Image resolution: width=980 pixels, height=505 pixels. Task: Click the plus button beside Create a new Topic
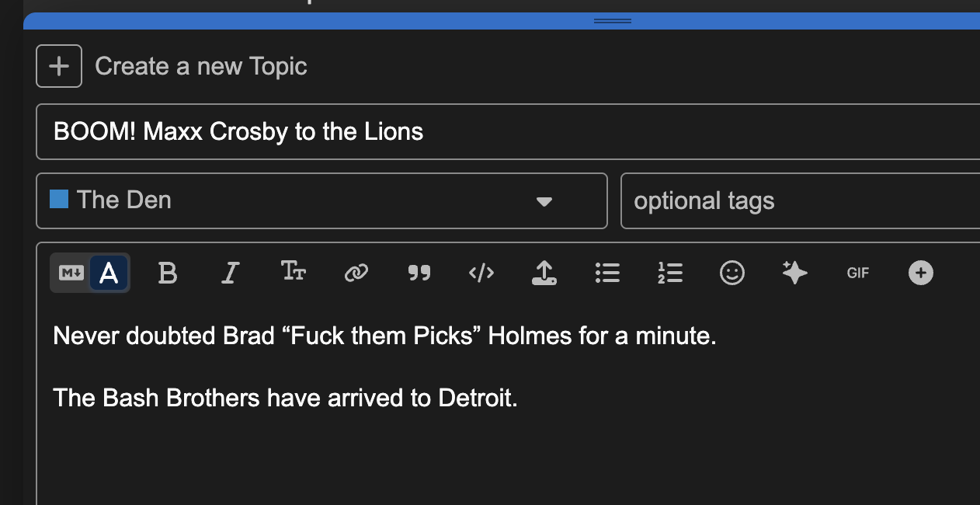59,66
